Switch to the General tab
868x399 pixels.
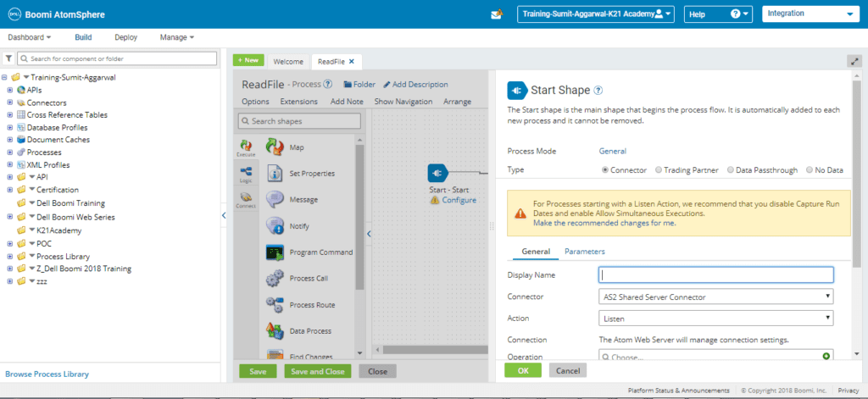pos(536,252)
